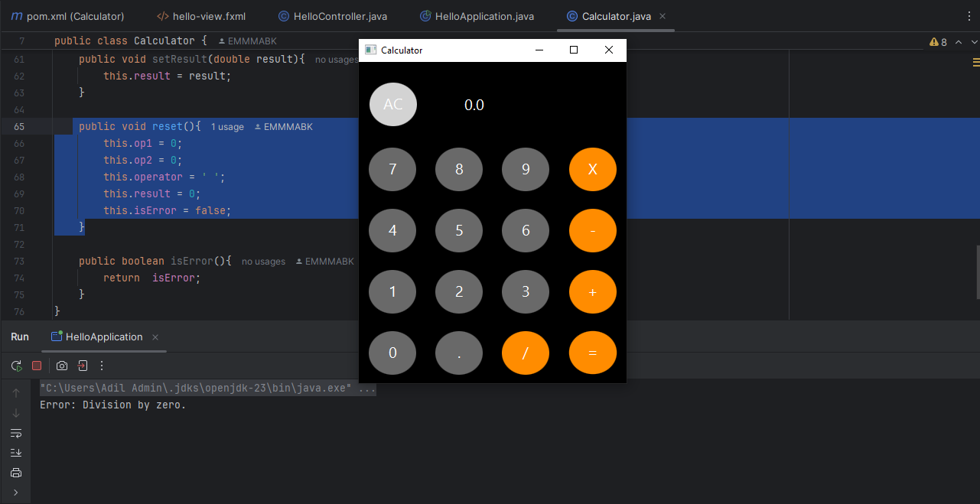Click the orange X multiply button
This screenshot has width=980, height=504.
coord(593,169)
